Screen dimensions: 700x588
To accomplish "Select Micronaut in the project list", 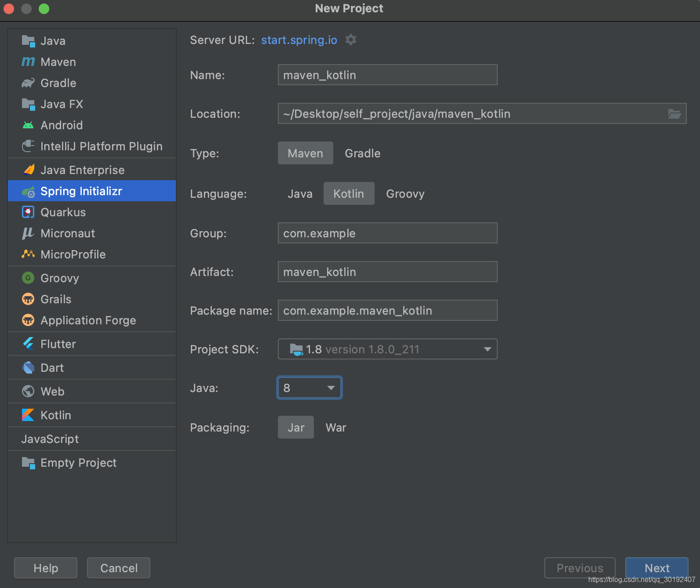I will (x=92, y=233).
